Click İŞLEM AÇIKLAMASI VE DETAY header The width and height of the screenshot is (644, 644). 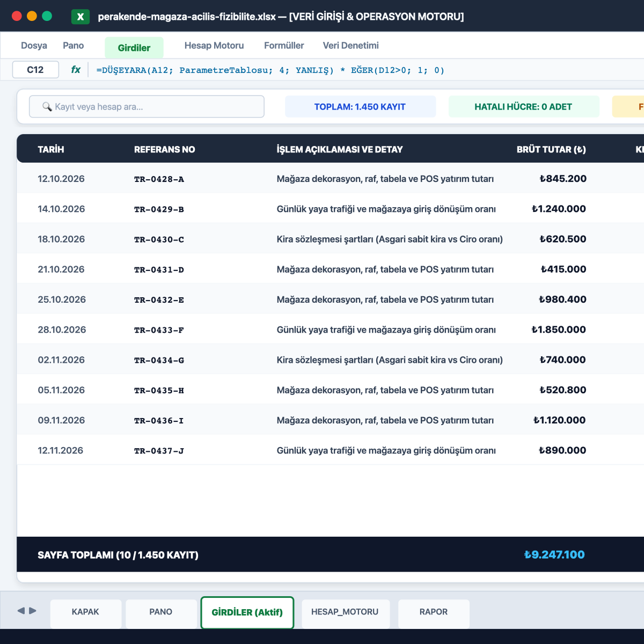340,149
